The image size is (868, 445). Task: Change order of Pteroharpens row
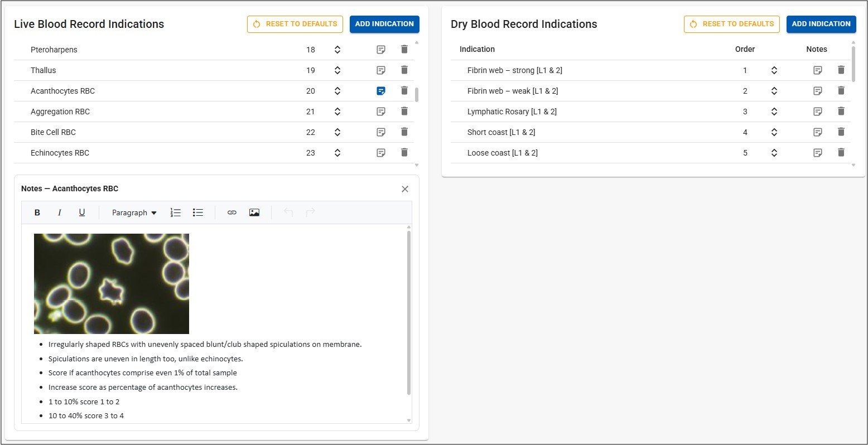pyautogui.click(x=337, y=50)
